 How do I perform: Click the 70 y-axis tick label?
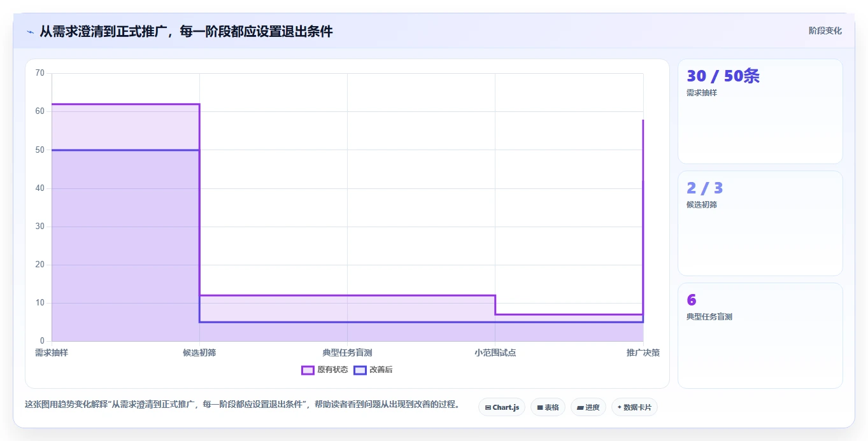(x=40, y=73)
